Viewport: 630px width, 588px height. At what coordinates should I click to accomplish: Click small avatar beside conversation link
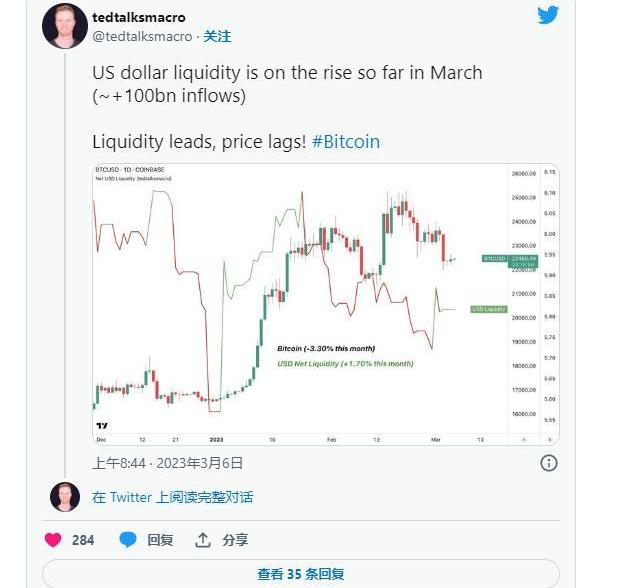(x=66, y=497)
